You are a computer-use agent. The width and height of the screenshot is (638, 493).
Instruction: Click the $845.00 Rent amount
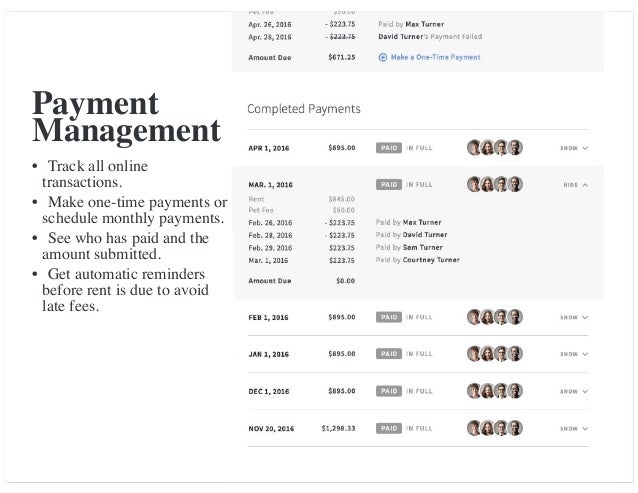pos(342,199)
